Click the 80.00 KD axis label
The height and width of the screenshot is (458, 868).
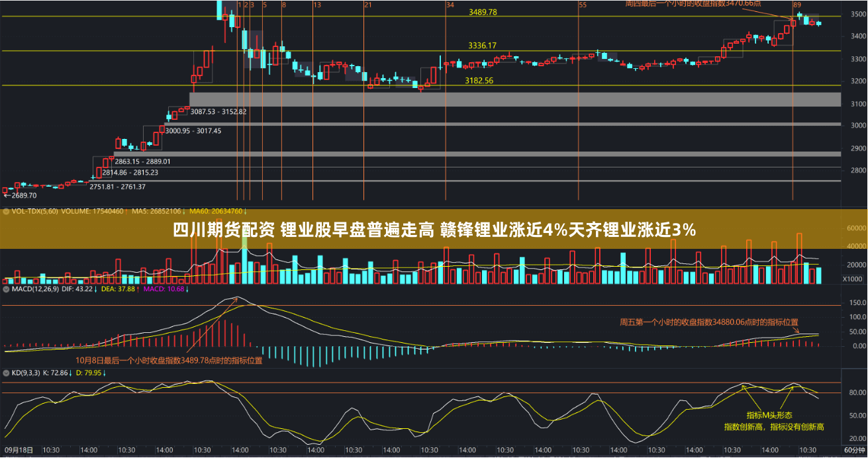click(859, 392)
